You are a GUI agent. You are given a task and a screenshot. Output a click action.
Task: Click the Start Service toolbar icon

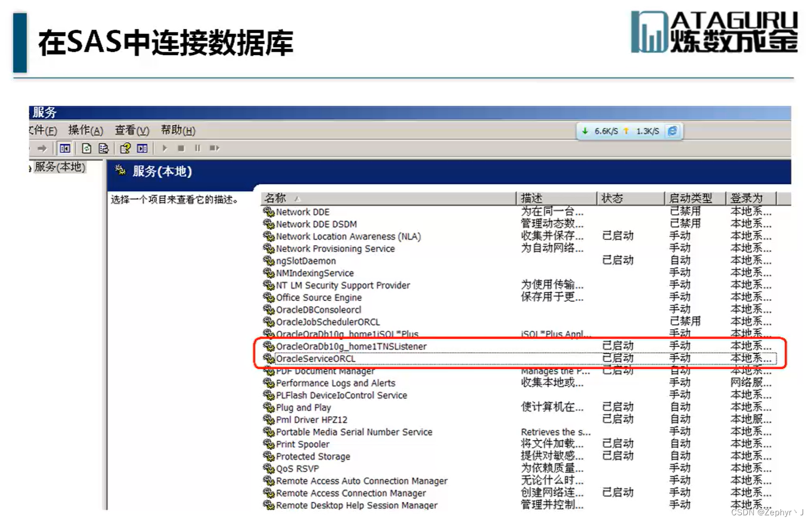(x=164, y=148)
